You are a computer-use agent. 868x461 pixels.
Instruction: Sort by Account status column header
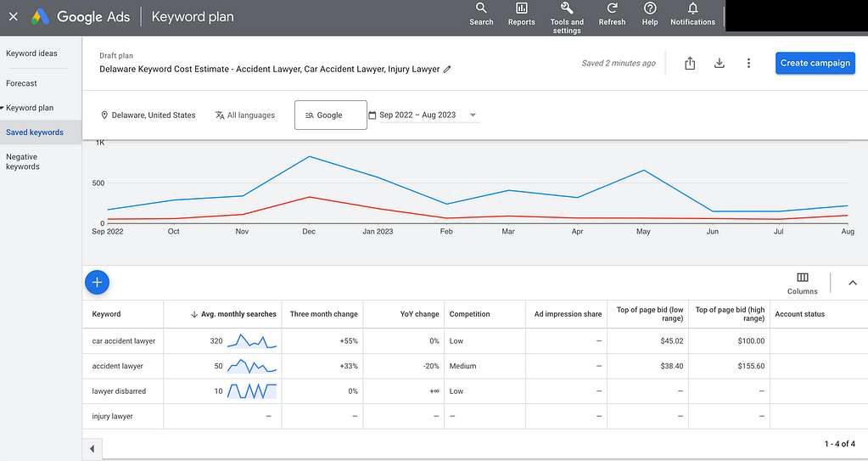coord(800,314)
